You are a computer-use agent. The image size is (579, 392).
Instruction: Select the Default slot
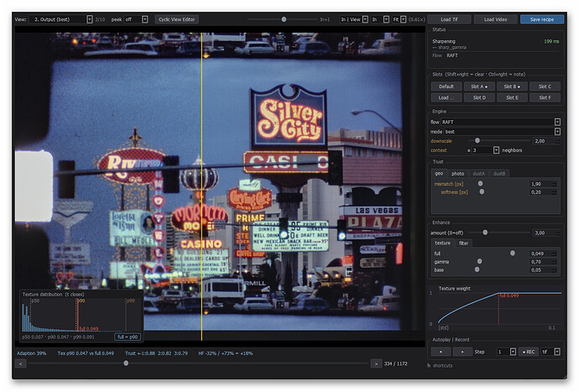(446, 86)
